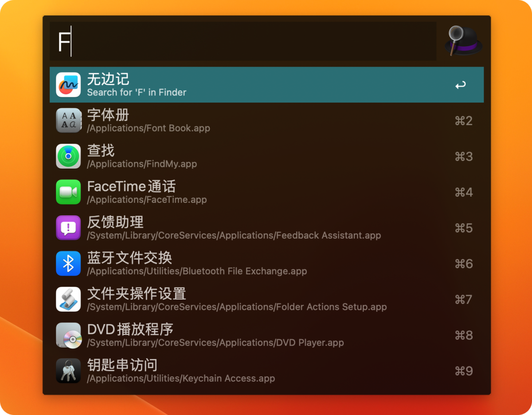Click the Folder Actions Setup icon
The image size is (532, 415).
tap(68, 299)
